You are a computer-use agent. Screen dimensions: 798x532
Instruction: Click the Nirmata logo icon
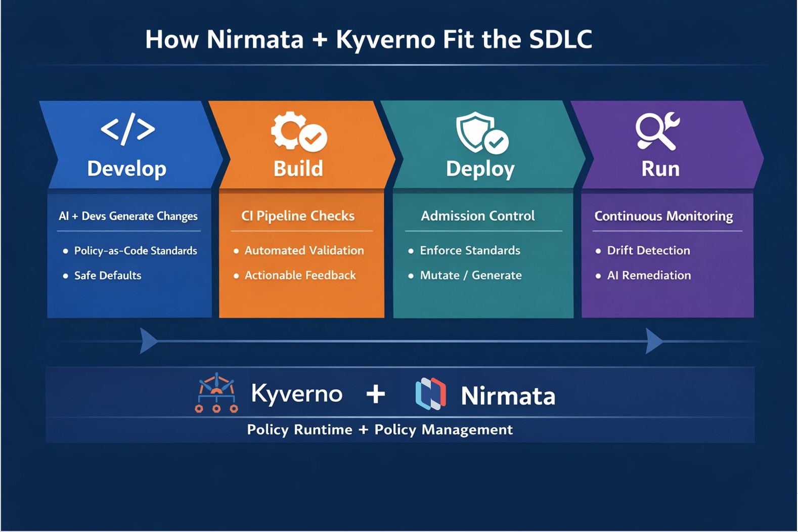[430, 394]
